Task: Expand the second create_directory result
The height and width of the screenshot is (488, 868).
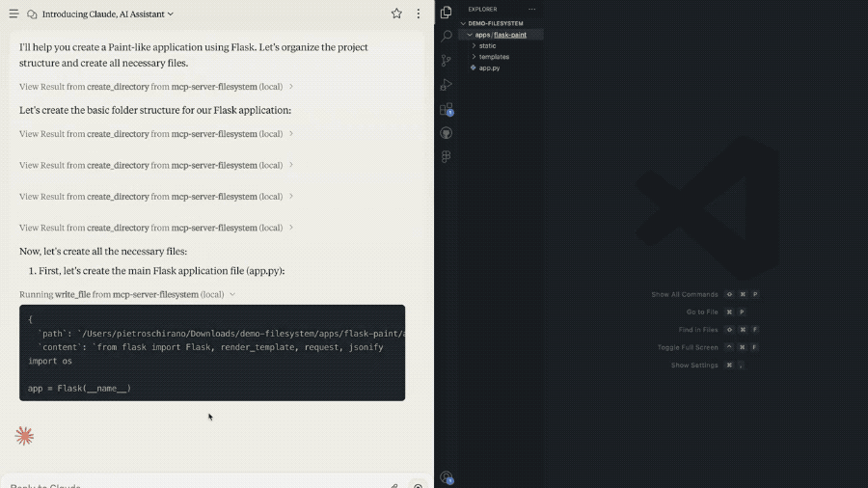Action: point(156,134)
